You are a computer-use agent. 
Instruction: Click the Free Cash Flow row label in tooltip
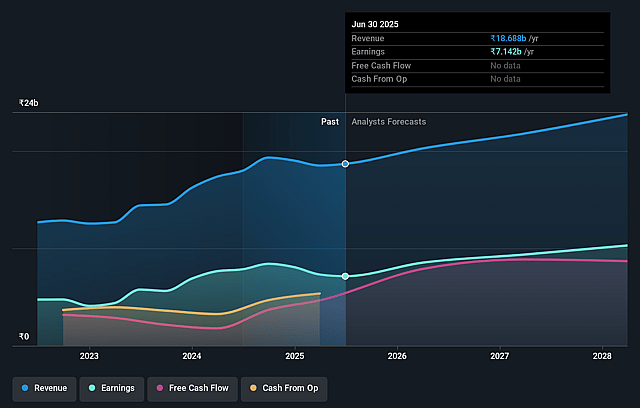point(381,66)
